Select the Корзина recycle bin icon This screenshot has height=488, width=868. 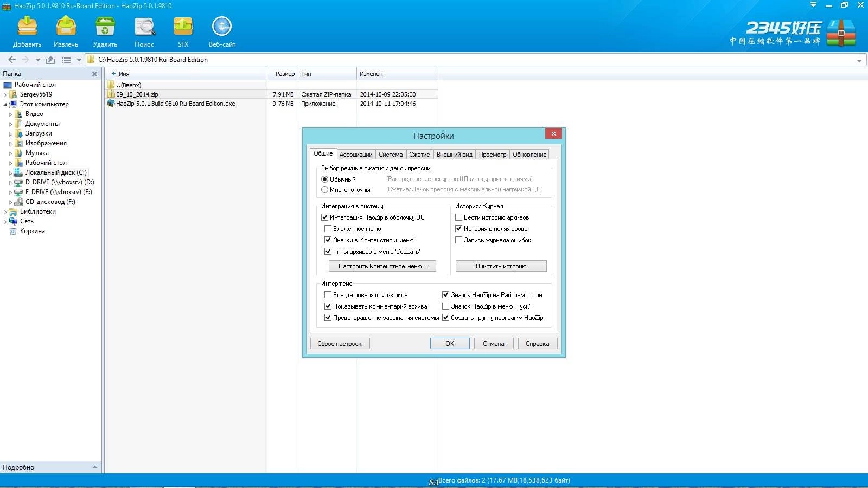click(x=13, y=231)
